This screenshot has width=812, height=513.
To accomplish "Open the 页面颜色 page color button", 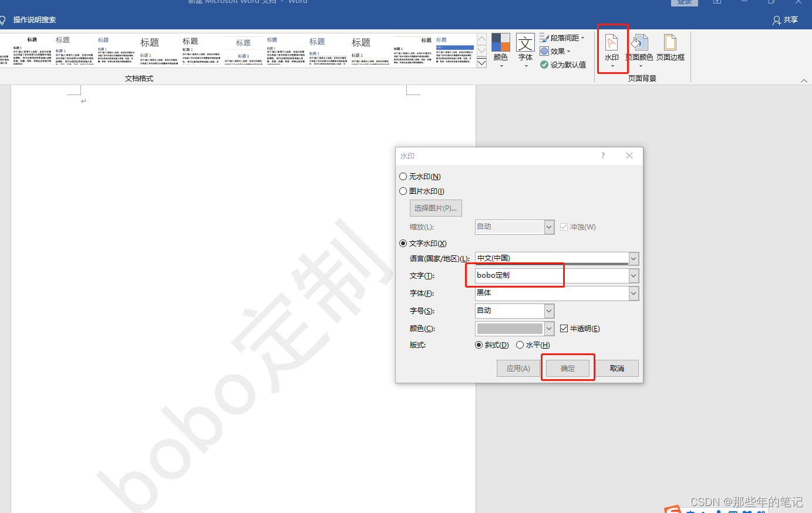I will click(x=639, y=49).
